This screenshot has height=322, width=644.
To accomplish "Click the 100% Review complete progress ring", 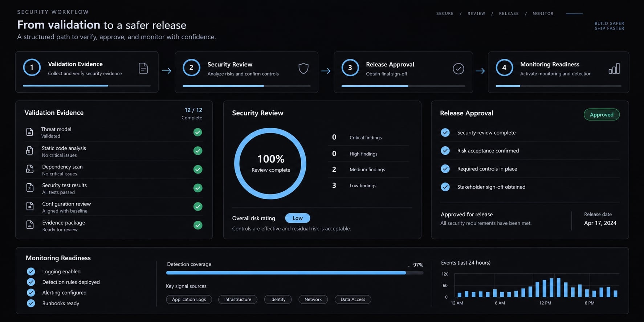I will (270, 163).
